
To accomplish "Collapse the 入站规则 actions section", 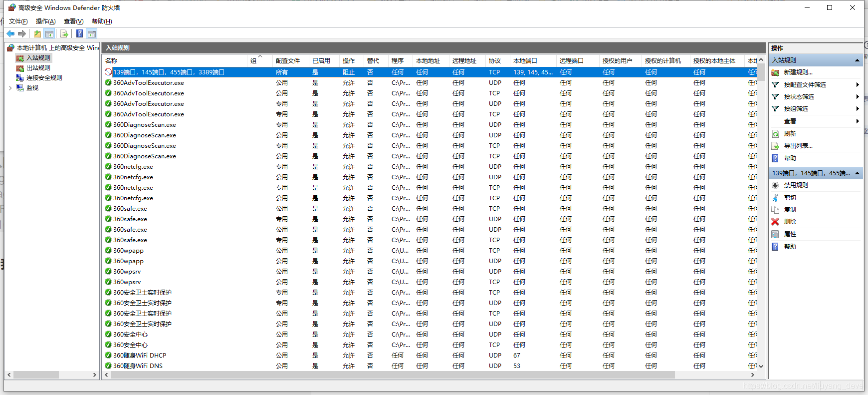I will [x=857, y=60].
